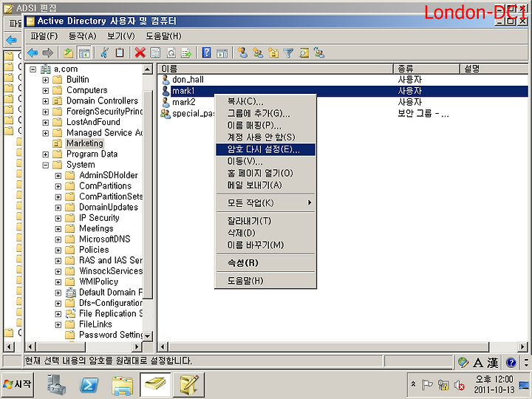This screenshot has width=532, height=399.
Task: Click the action pane toggle icon next to Help
Action: (222, 52)
